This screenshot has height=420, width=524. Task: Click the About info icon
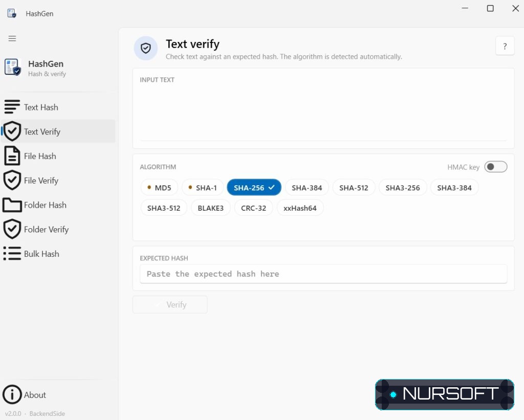[x=12, y=394]
